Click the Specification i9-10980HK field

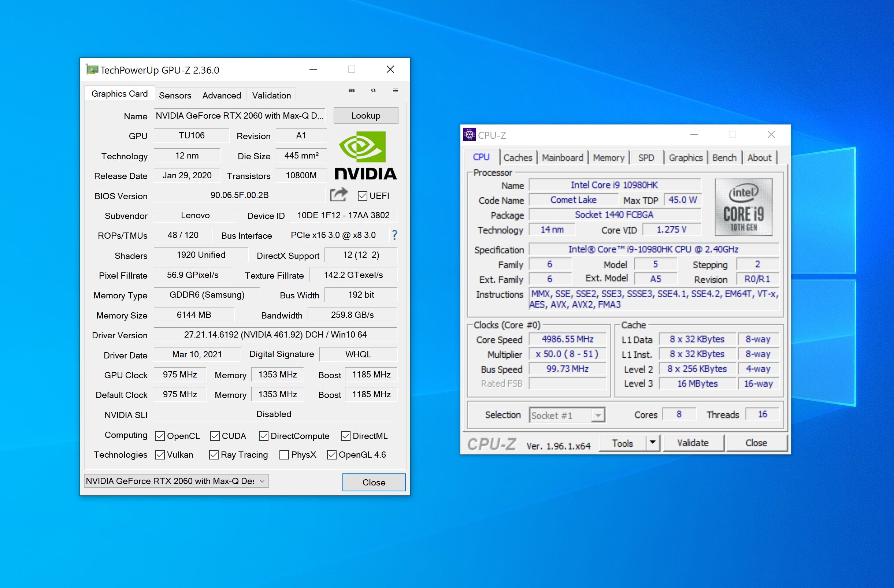[x=654, y=249]
